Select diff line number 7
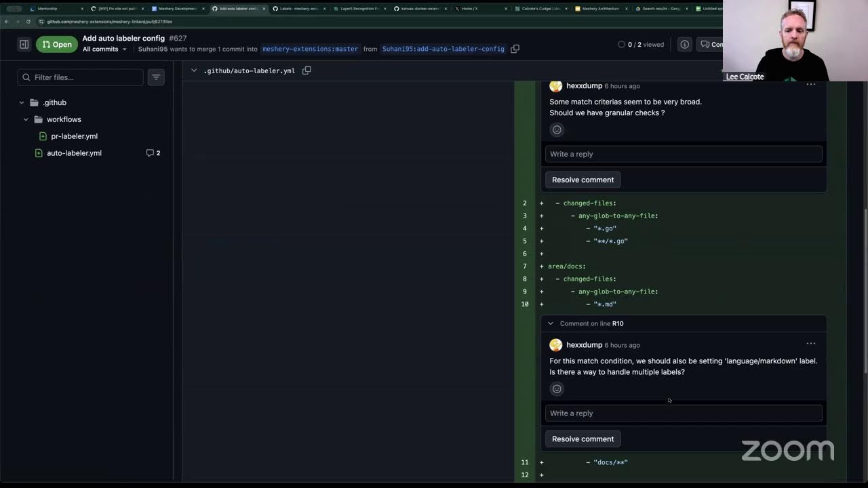The width and height of the screenshot is (868, 488). coord(525,266)
